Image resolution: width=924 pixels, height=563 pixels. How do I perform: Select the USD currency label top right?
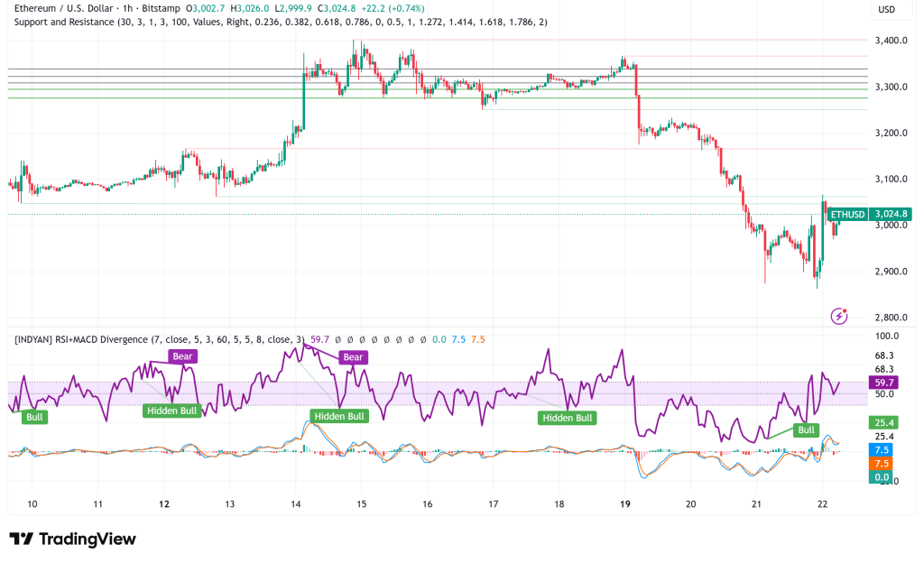pyautogui.click(x=885, y=9)
